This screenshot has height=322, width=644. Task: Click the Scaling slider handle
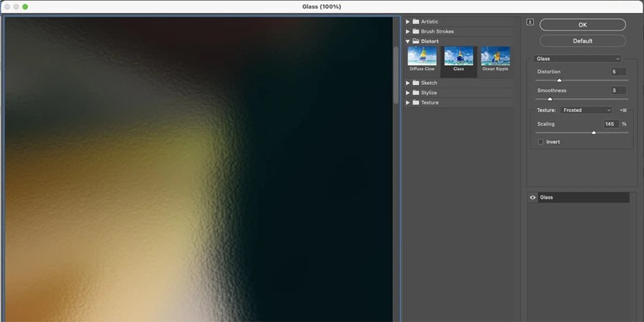(593, 133)
